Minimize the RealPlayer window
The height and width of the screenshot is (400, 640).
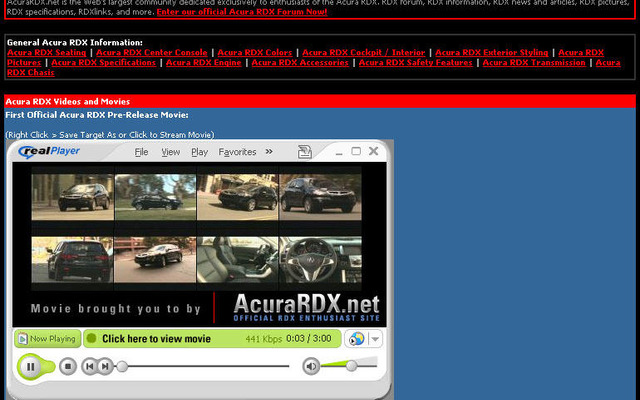pos(338,153)
